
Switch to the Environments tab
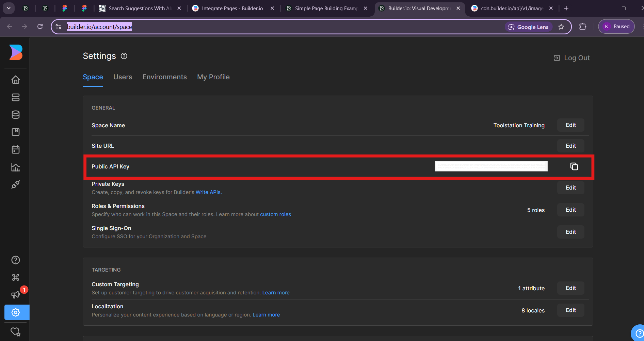(164, 77)
